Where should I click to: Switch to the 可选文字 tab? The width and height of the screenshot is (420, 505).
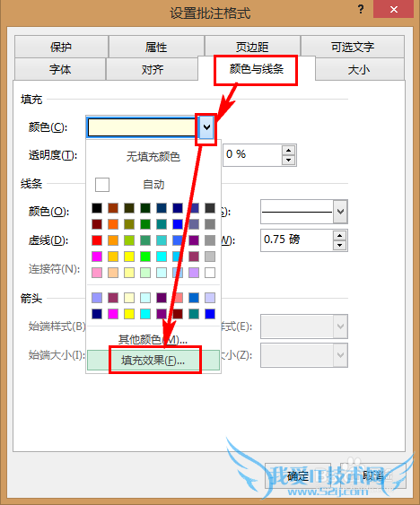pos(353,47)
